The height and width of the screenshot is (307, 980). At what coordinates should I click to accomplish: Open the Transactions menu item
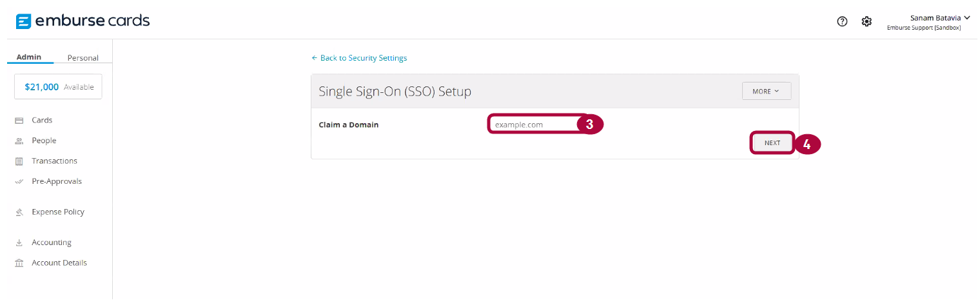(54, 161)
